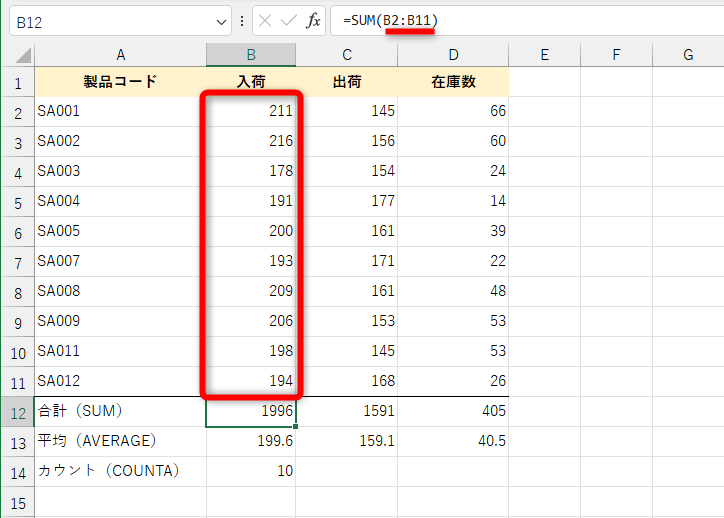The width and height of the screenshot is (724, 518).
Task: Select the 出荷 value 168
Action: click(x=347, y=381)
